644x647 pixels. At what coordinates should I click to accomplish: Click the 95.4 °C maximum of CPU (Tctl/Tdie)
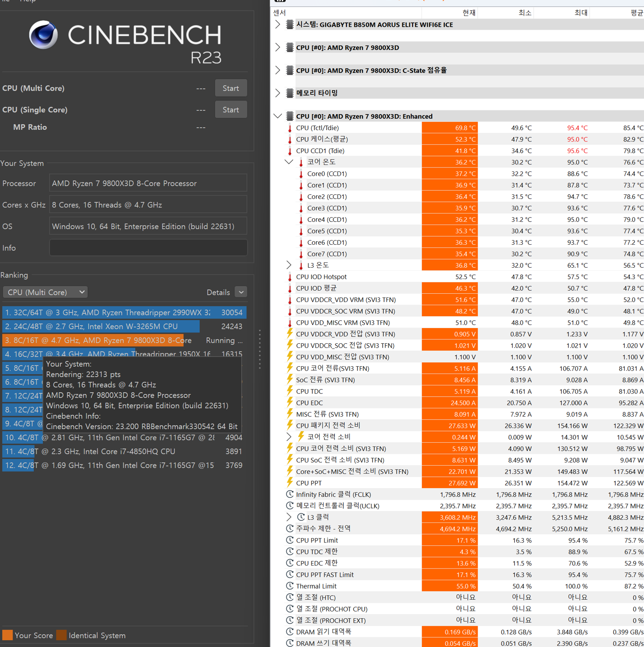(577, 128)
